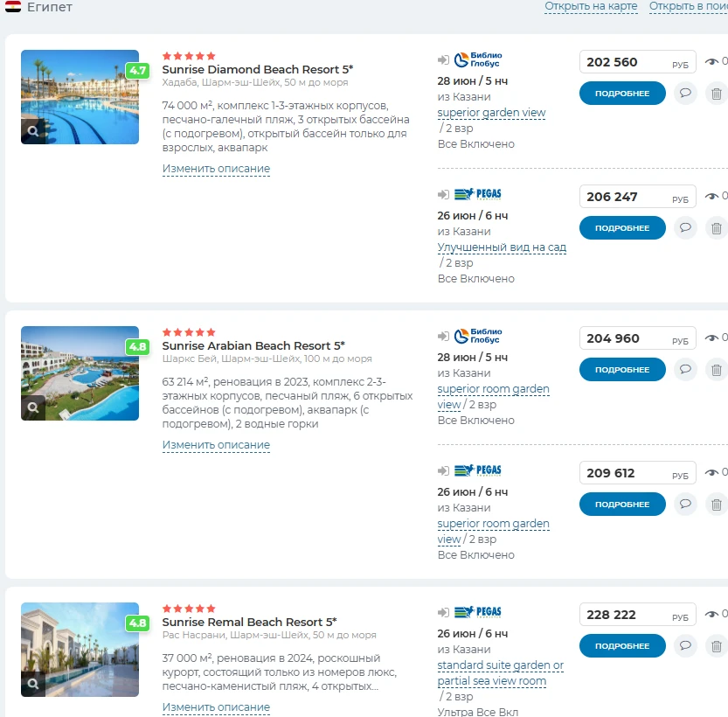
Task: Edit the 209 612 price field
Action: tap(637, 473)
